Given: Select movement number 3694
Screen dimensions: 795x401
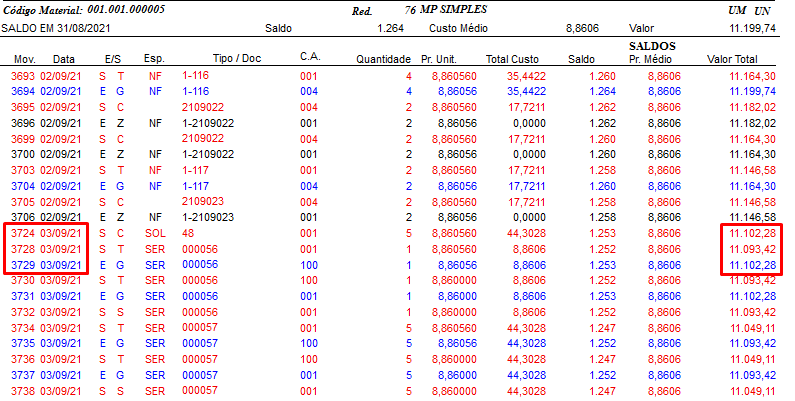Looking at the screenshot, I should click(x=23, y=92).
